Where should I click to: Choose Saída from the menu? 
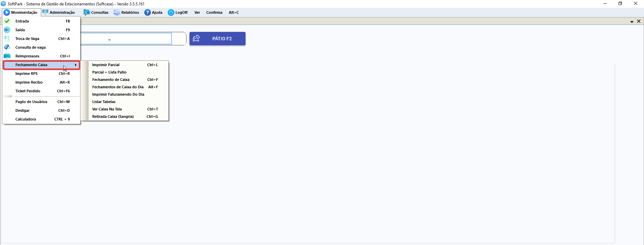click(x=42, y=30)
